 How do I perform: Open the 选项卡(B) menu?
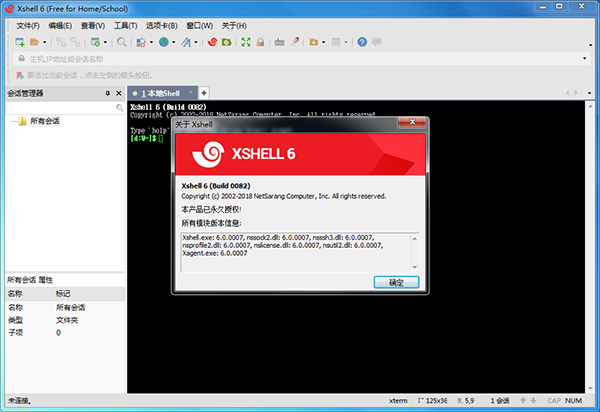coord(161,26)
